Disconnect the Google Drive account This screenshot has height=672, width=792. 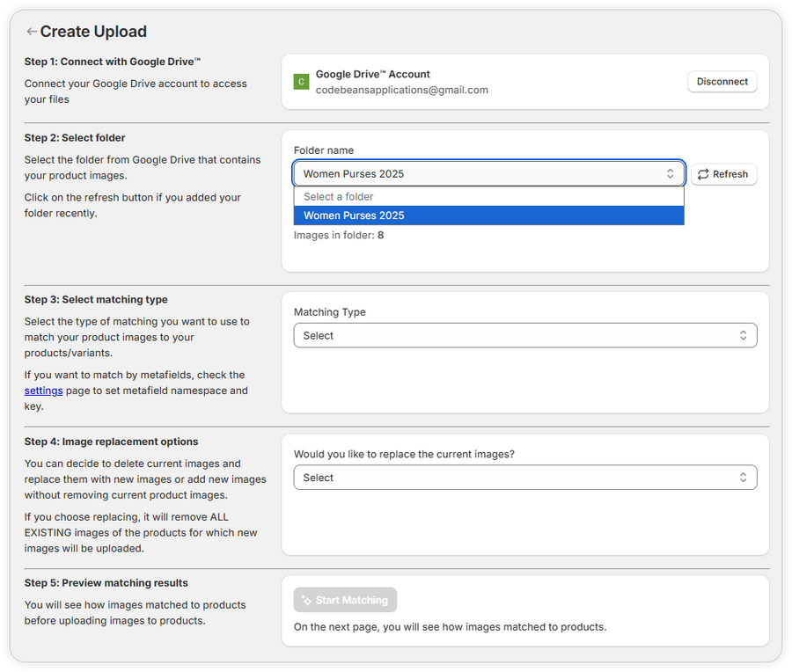[722, 81]
